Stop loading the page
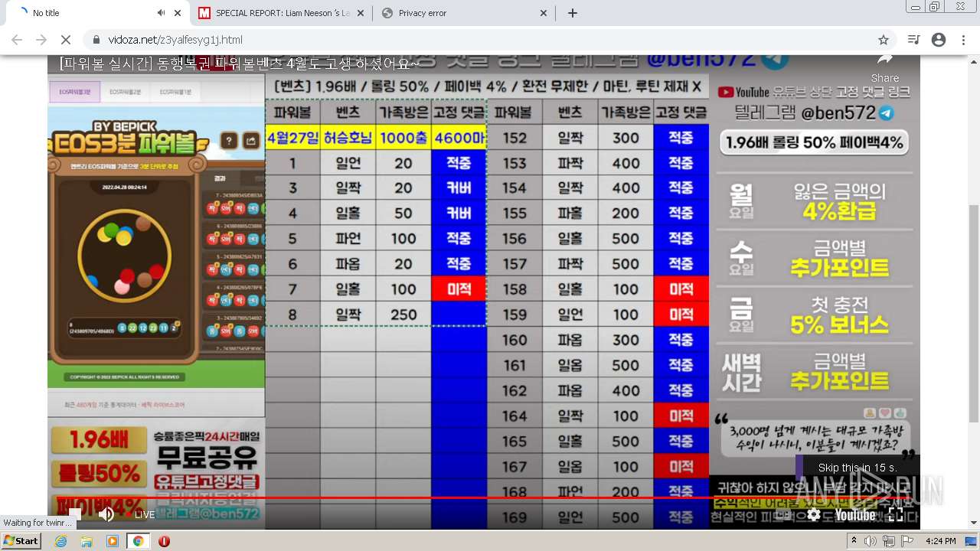The width and height of the screenshot is (980, 551). (65, 40)
